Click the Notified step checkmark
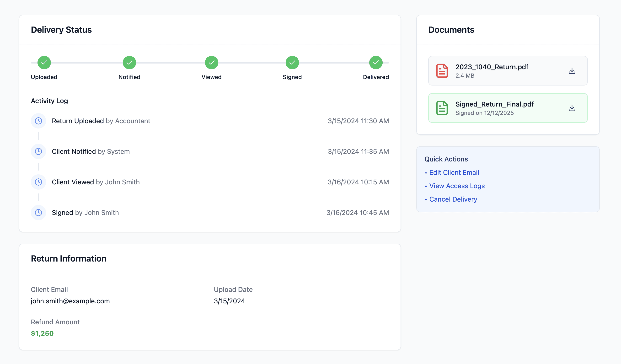 (129, 63)
